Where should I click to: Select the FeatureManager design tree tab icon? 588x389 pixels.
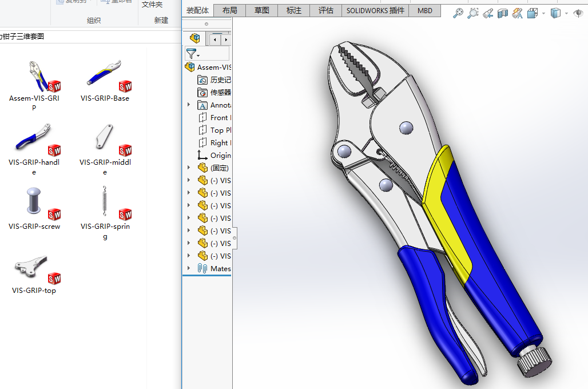tap(194, 38)
